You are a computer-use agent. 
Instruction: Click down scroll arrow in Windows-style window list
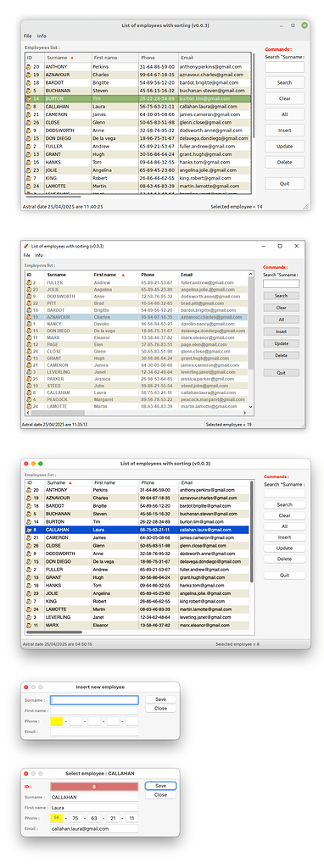coord(251,406)
